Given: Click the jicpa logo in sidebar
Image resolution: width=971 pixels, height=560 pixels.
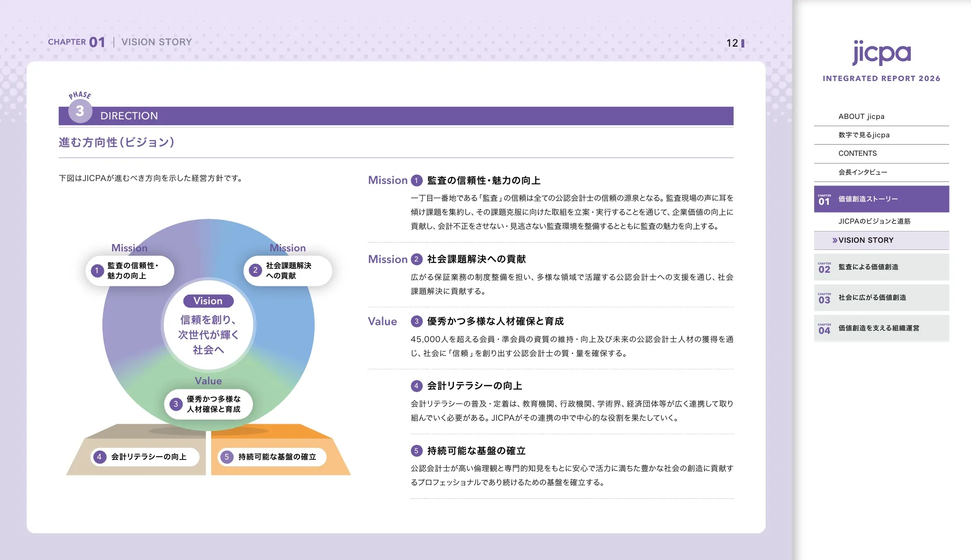Looking at the screenshot, I should click(881, 52).
